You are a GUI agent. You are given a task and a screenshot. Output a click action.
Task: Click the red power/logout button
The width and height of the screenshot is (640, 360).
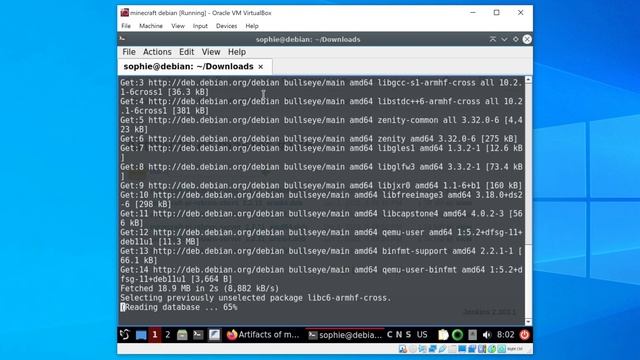[524, 335]
